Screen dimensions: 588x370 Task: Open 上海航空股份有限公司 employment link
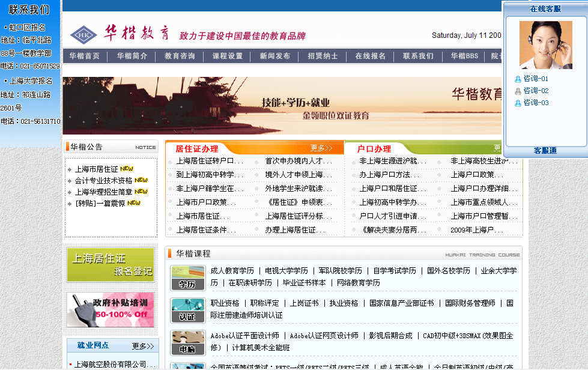click(x=115, y=365)
